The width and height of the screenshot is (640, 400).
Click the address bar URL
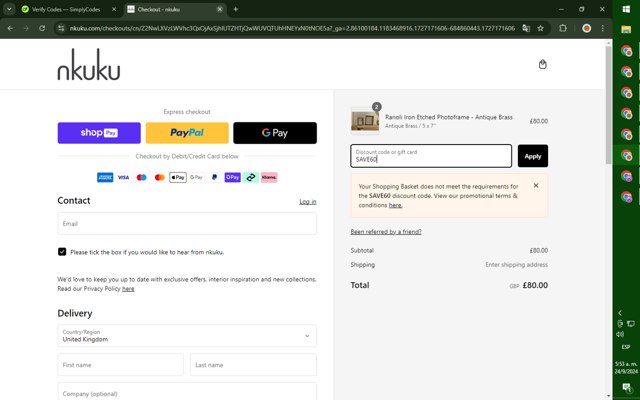click(x=292, y=28)
